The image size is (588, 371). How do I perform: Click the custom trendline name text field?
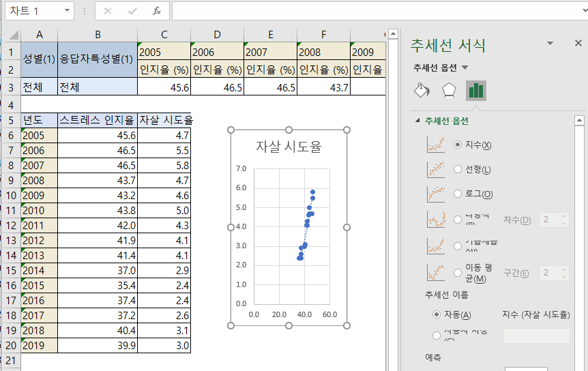537,336
